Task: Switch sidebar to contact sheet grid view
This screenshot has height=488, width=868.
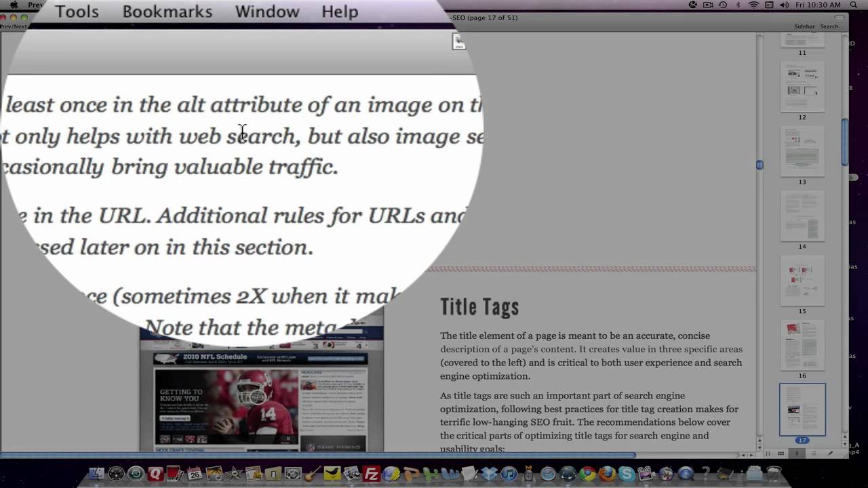Action: pyautogui.click(x=781, y=453)
